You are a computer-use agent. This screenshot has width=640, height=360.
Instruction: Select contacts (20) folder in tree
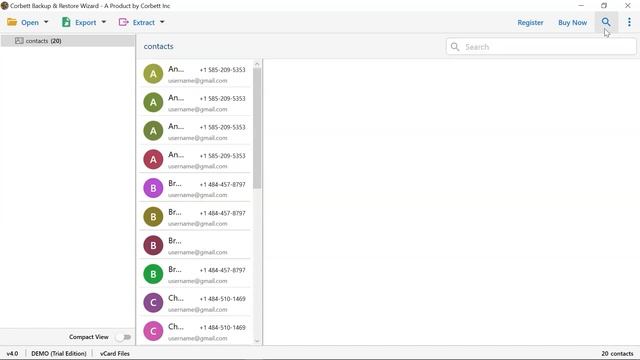coord(67,41)
